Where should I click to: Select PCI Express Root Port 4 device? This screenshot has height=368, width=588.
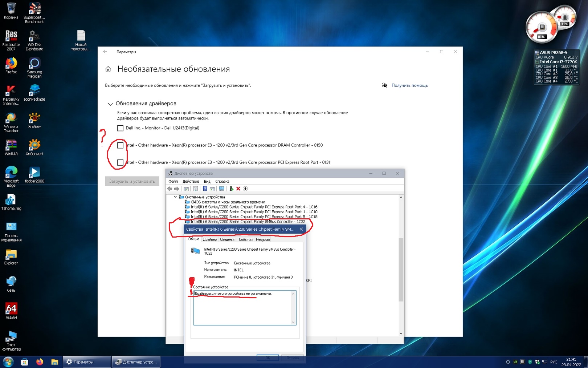254,207
